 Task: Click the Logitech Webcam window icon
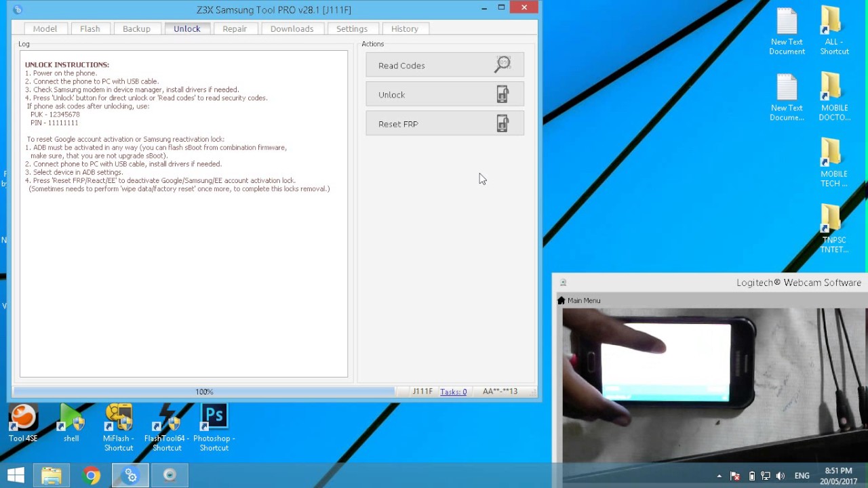coord(563,283)
